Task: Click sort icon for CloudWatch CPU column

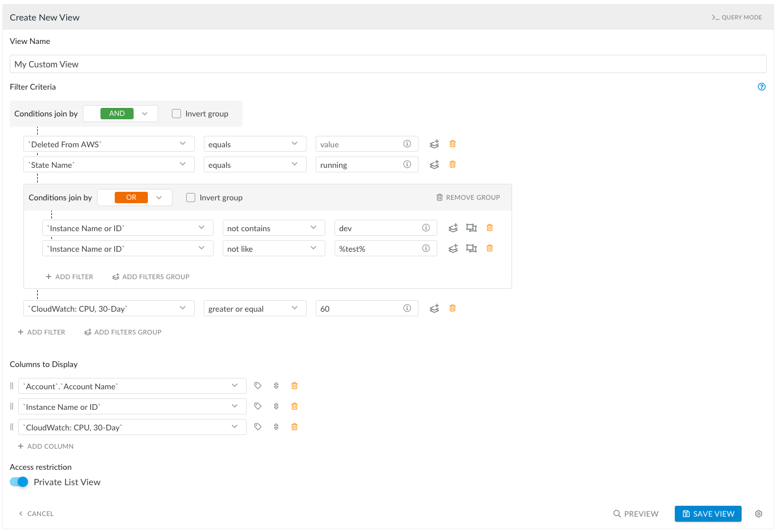Action: pyautogui.click(x=276, y=427)
